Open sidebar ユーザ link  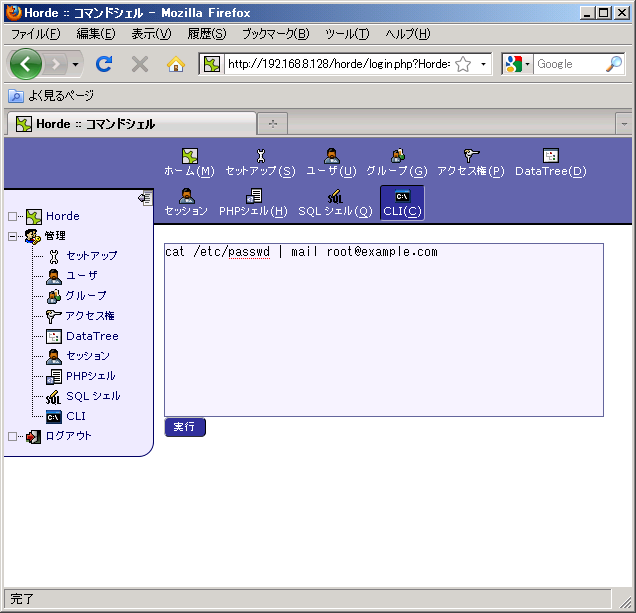click(x=82, y=276)
